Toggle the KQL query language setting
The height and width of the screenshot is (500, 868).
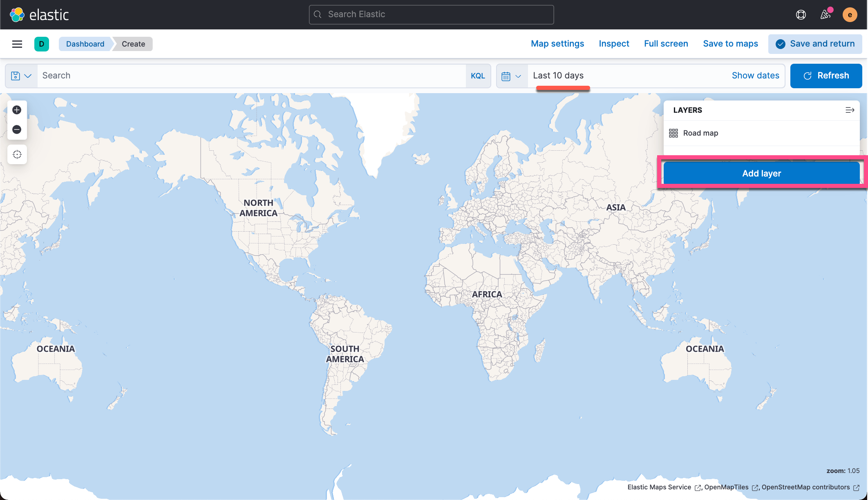point(478,76)
